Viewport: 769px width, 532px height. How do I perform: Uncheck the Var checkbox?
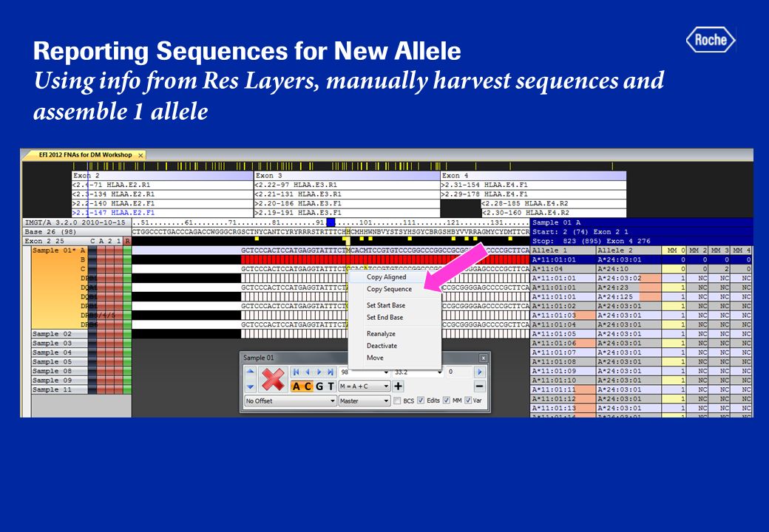[468, 400]
